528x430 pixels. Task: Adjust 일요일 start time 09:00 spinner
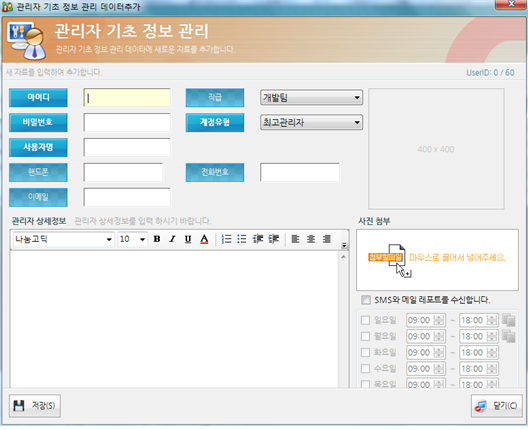(x=438, y=320)
